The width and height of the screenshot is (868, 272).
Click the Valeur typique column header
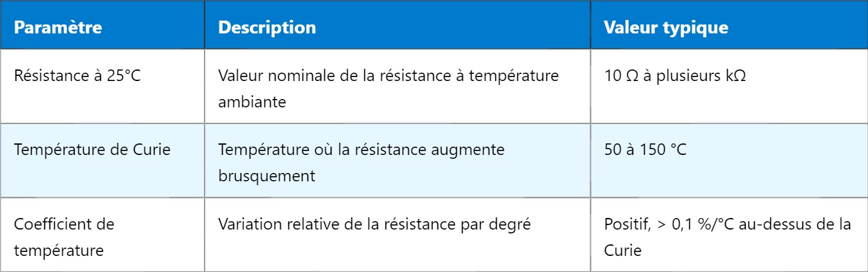pyautogui.click(x=666, y=28)
